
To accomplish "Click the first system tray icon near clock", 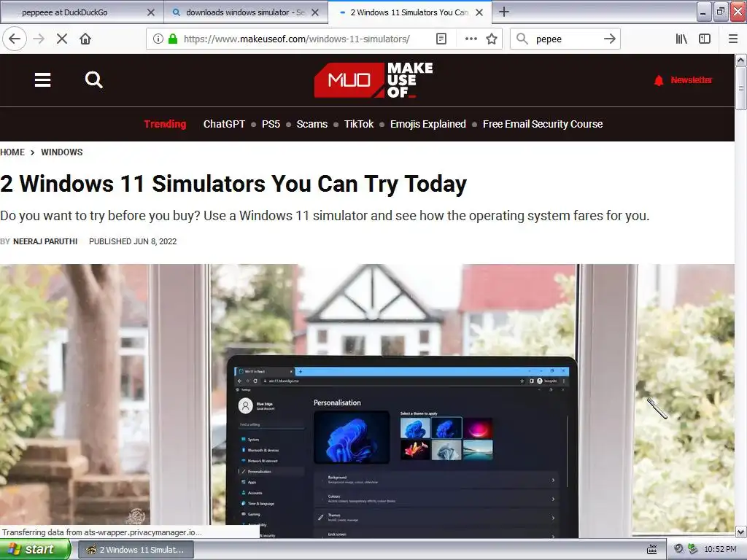I will pyautogui.click(x=678, y=549).
